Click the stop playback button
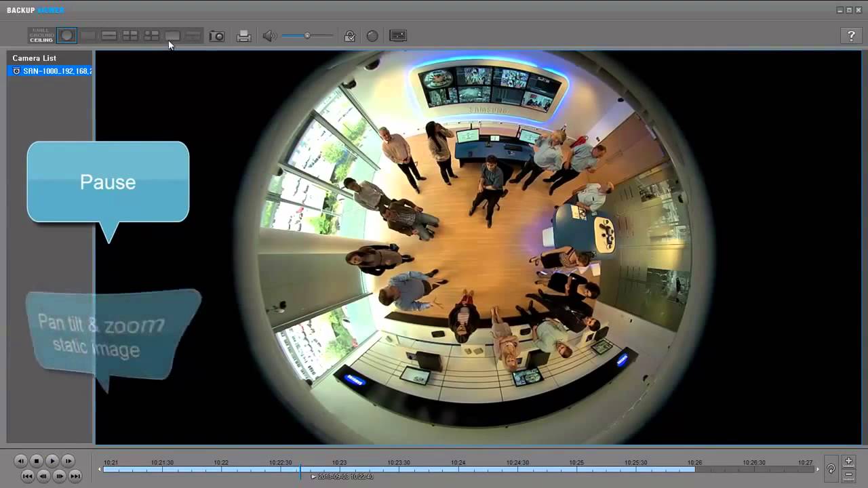Image resolution: width=868 pixels, height=488 pixels. pos(37,461)
